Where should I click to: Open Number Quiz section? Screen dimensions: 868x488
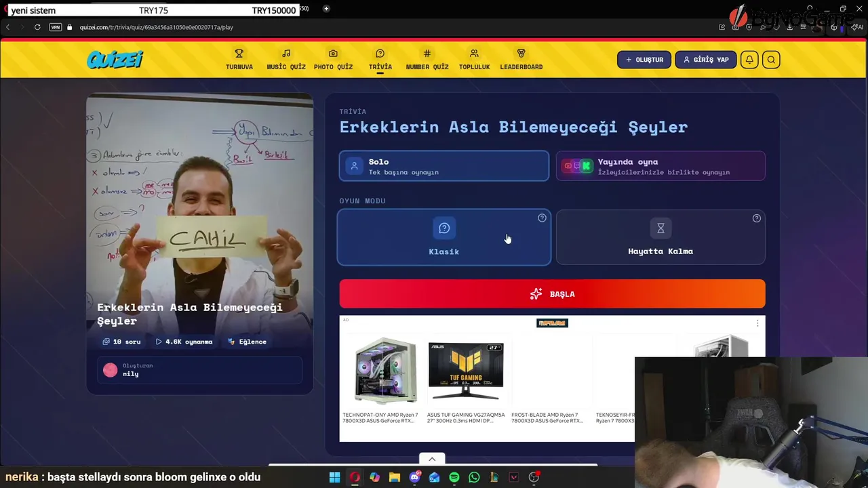click(x=427, y=60)
